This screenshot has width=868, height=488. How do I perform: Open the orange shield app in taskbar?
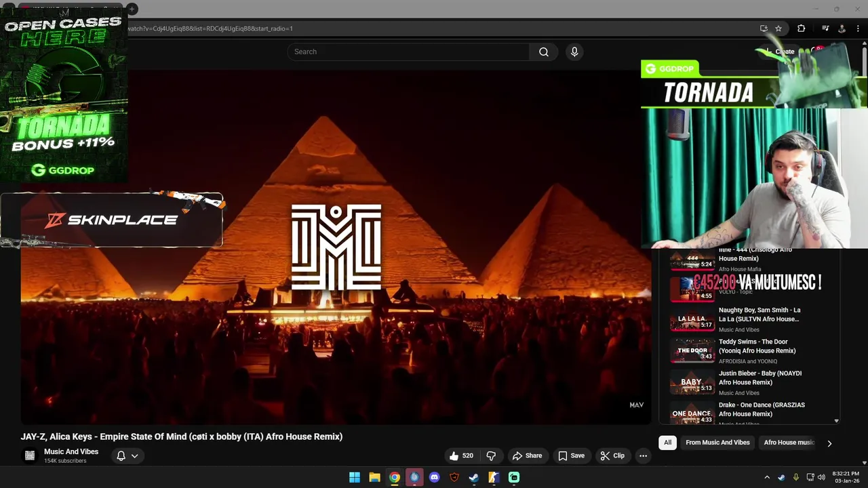[x=454, y=477]
